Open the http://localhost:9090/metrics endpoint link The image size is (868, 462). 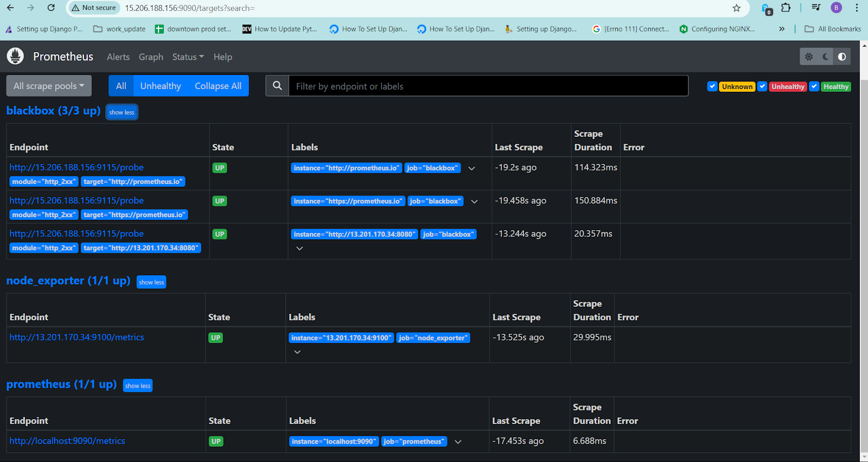(x=67, y=441)
